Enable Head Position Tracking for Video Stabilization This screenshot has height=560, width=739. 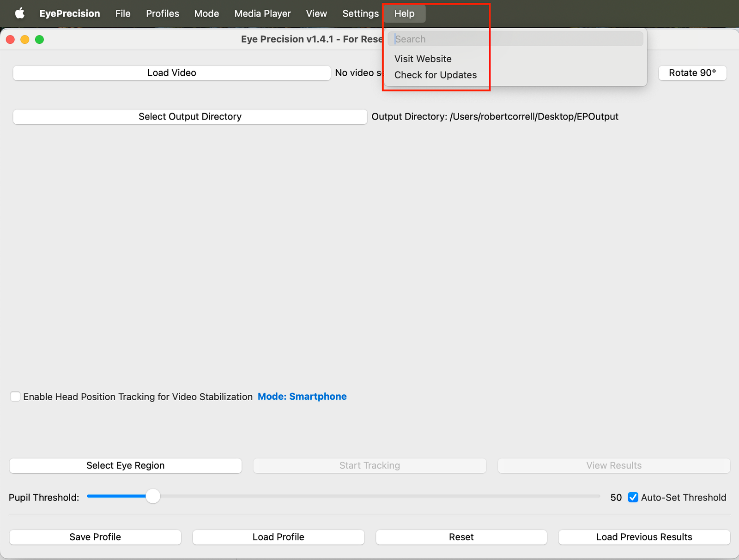pyautogui.click(x=15, y=396)
